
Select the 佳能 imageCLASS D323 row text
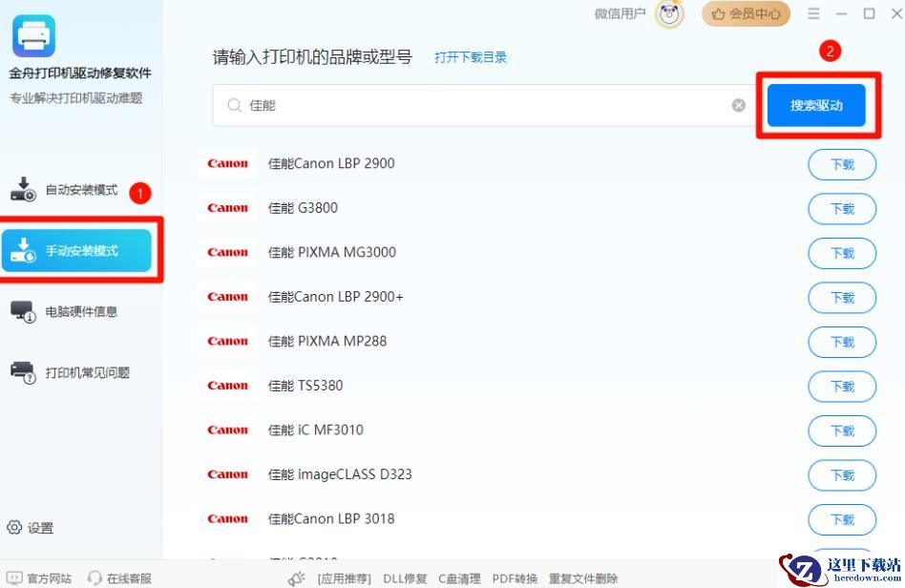340,474
